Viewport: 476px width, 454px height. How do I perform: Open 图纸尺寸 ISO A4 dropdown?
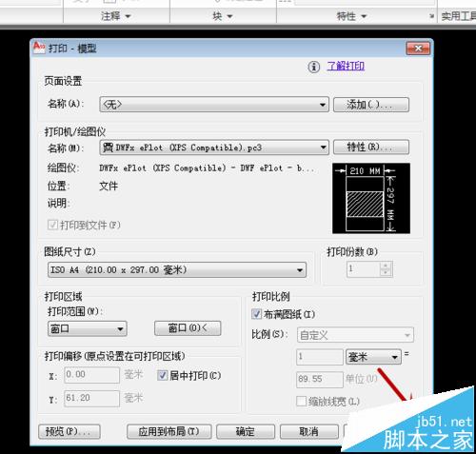pyautogui.click(x=177, y=270)
